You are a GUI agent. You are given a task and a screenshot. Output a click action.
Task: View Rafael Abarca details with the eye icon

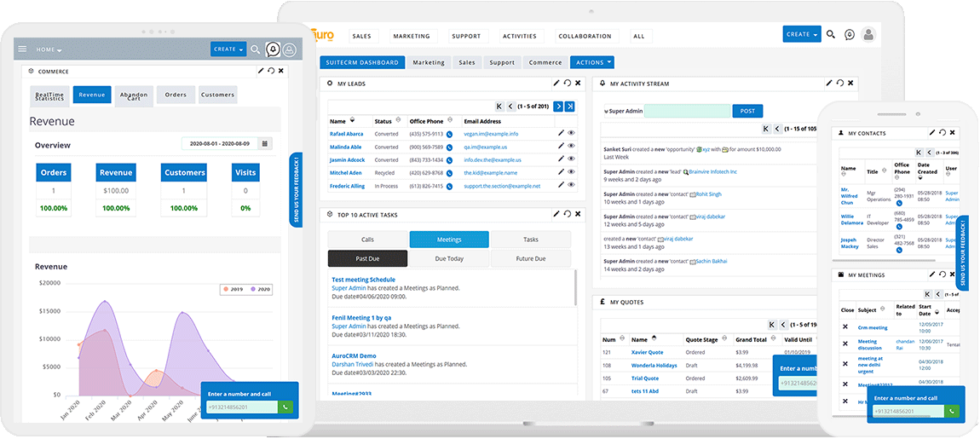point(572,134)
